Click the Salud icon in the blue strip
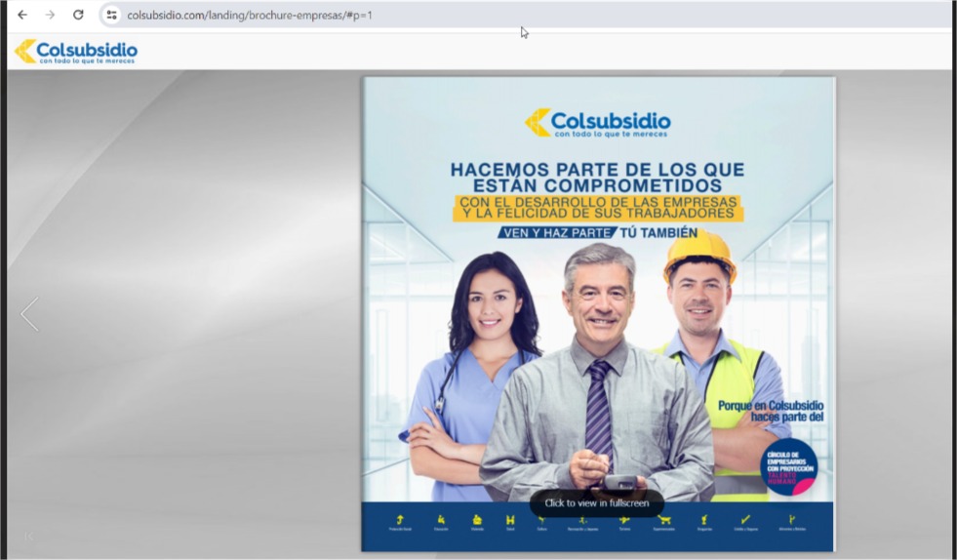957x560 pixels. [x=509, y=520]
